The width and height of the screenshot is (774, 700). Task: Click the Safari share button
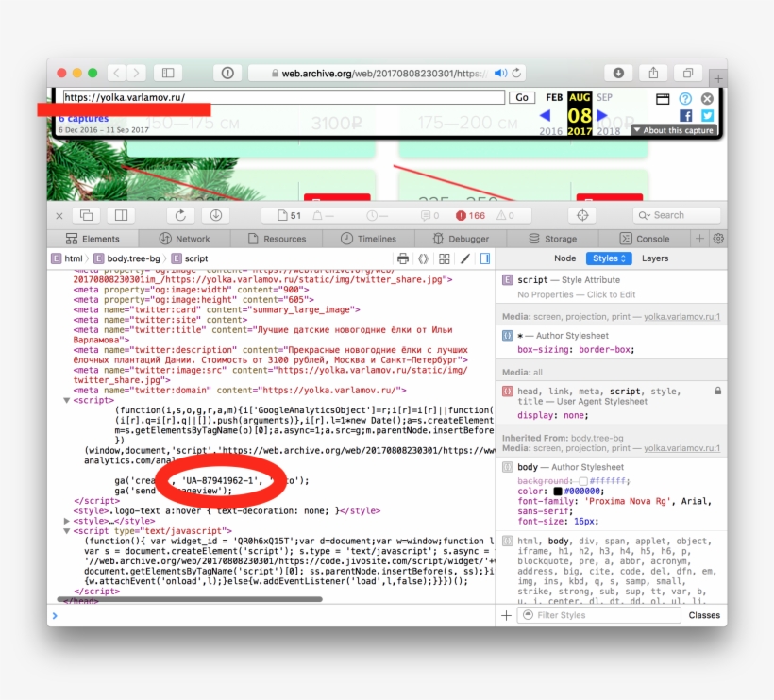tap(653, 73)
